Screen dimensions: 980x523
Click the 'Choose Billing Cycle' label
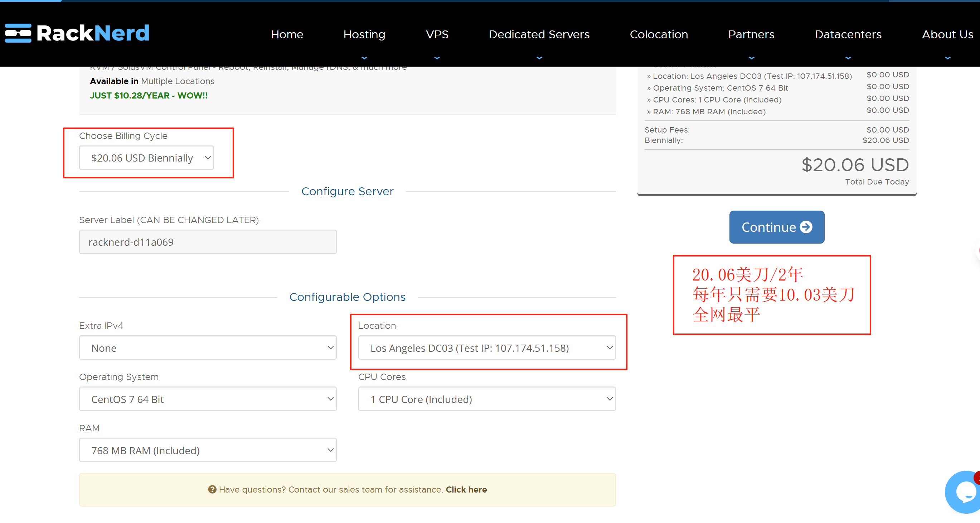(x=123, y=136)
